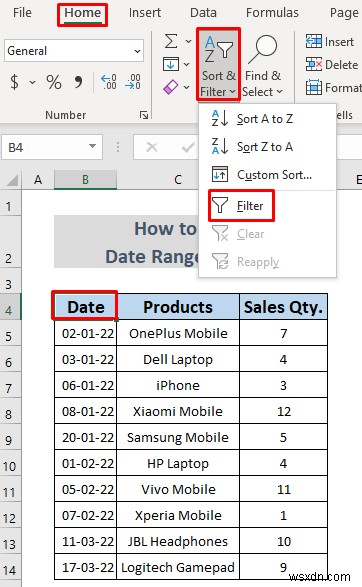Screen dimensions: 362x587
Task: Expand the Name Box dropdown arrow
Action: pos(92,147)
